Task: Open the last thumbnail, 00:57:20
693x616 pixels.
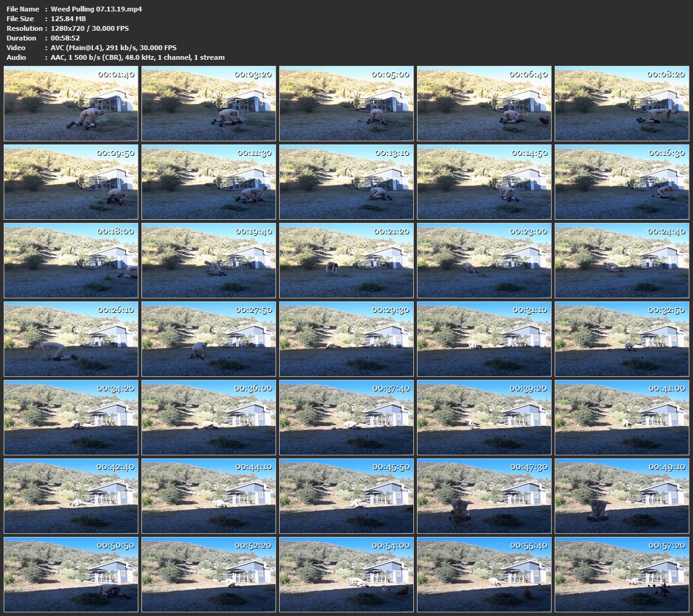Action: point(622,574)
